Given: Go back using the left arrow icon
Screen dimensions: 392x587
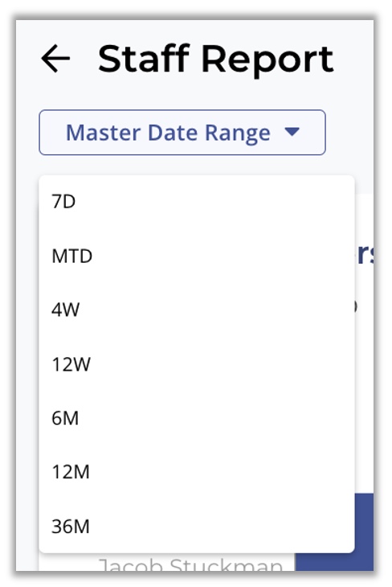Looking at the screenshot, I should (55, 59).
